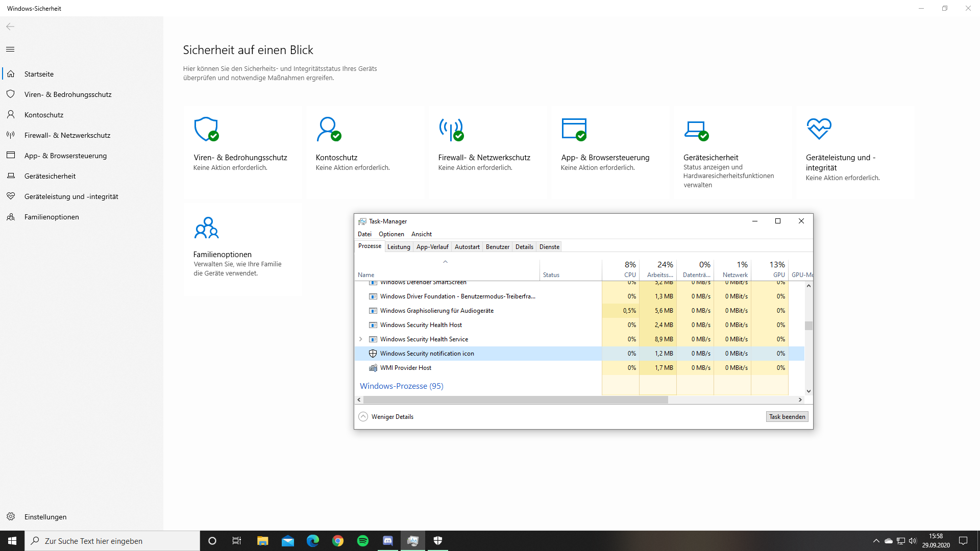Click the horizontal scrollbar thumb in Task-Manager

click(516, 400)
